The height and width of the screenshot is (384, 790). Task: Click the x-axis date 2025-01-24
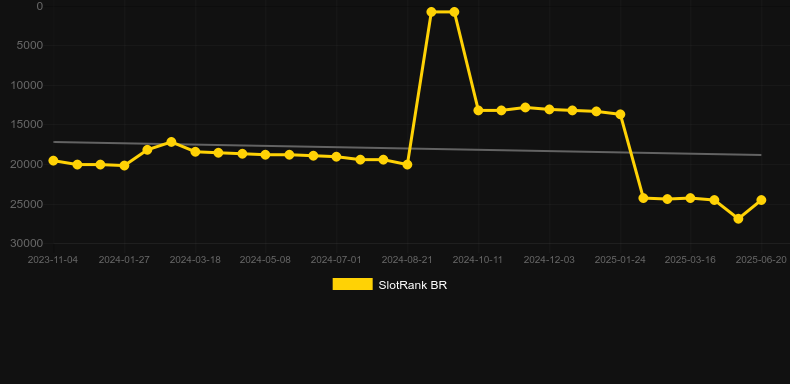point(620,260)
